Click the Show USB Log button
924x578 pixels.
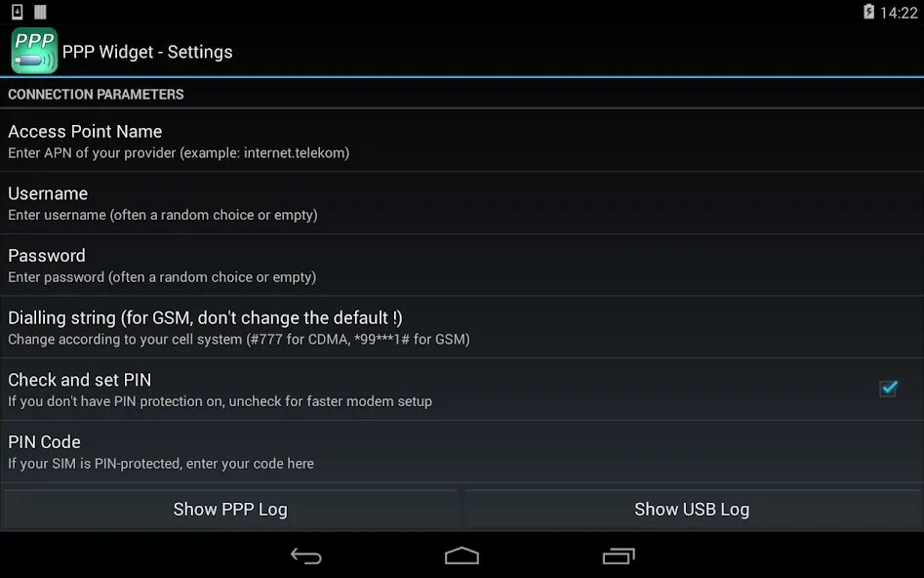coord(692,509)
